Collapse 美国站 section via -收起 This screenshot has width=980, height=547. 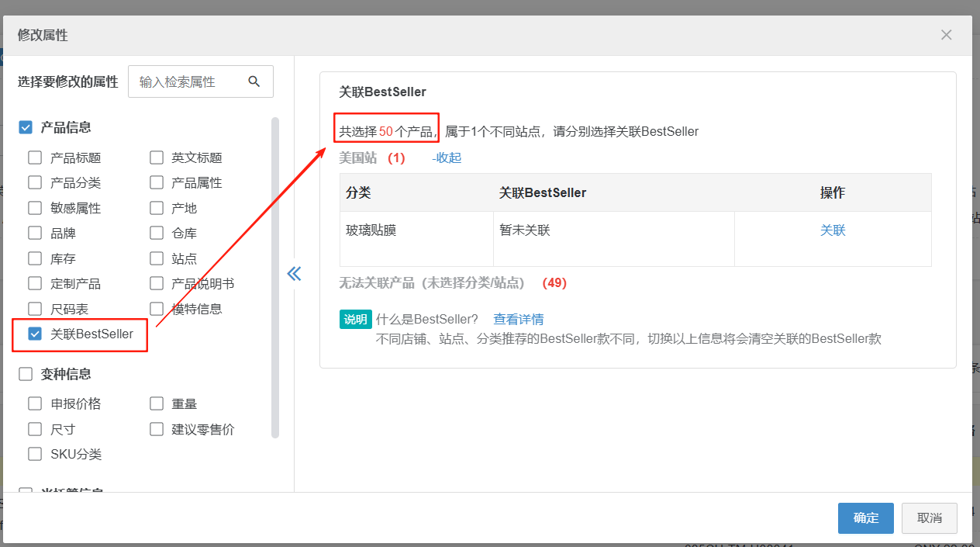(x=447, y=158)
